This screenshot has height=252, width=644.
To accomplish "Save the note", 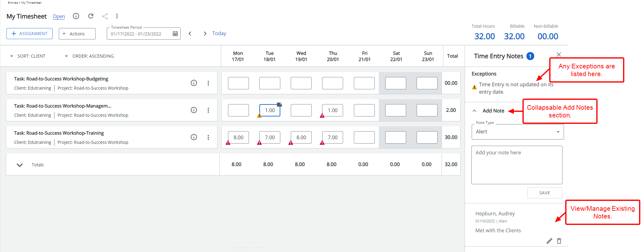I will click(545, 193).
